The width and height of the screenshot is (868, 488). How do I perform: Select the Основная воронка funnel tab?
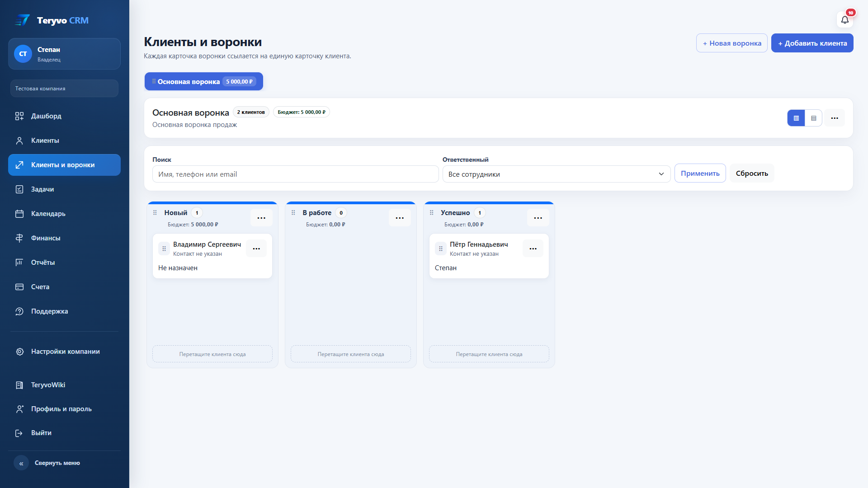click(x=204, y=81)
